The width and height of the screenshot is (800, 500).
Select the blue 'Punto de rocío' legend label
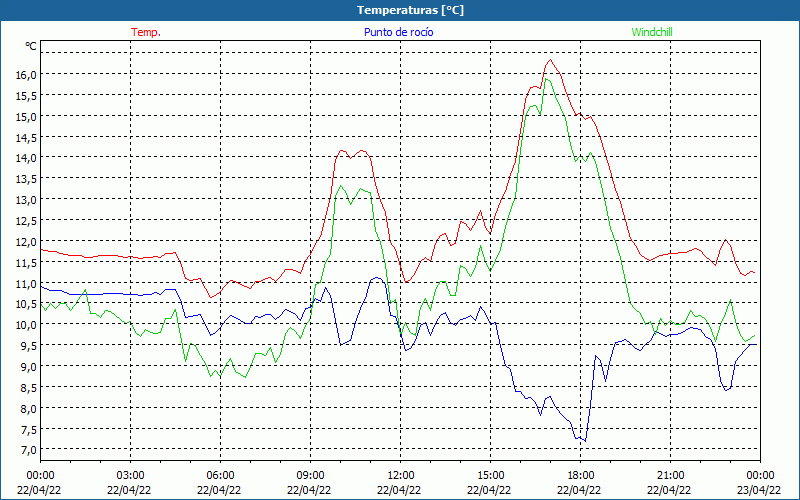(x=398, y=32)
